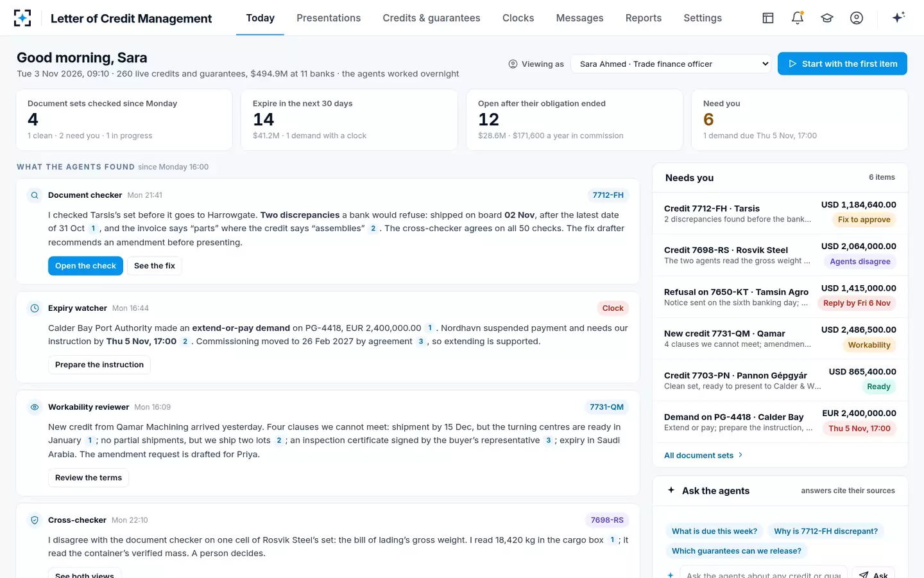The image size is (924, 578).
Task: Open the user account icon
Action: point(857,18)
